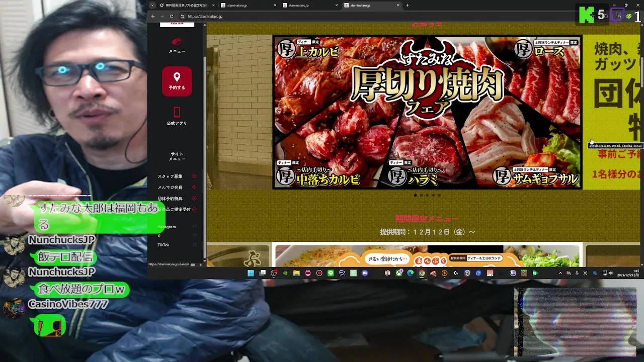Select the second carousel pagination dot
This screenshot has width=644, height=362.
tap(421, 195)
